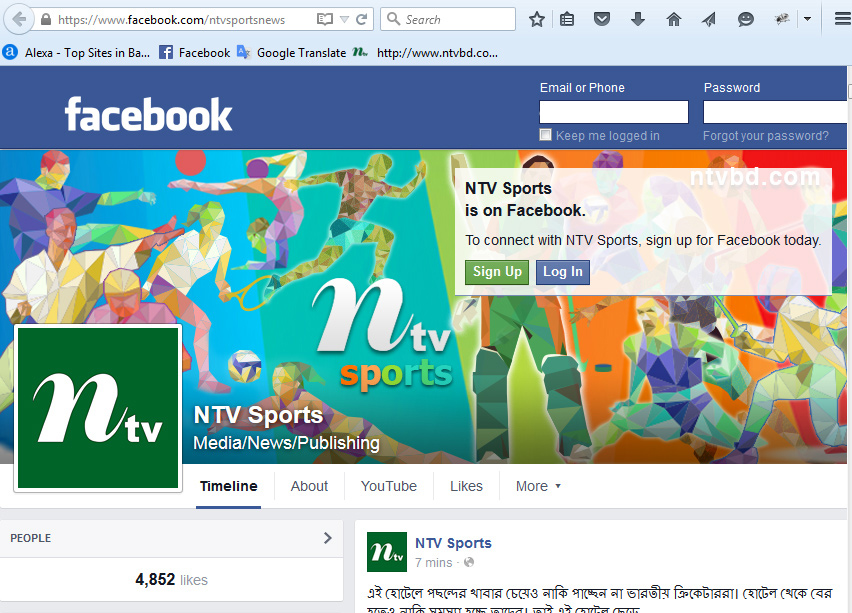
Task: Click Forgot your password link
Action: 766,136
